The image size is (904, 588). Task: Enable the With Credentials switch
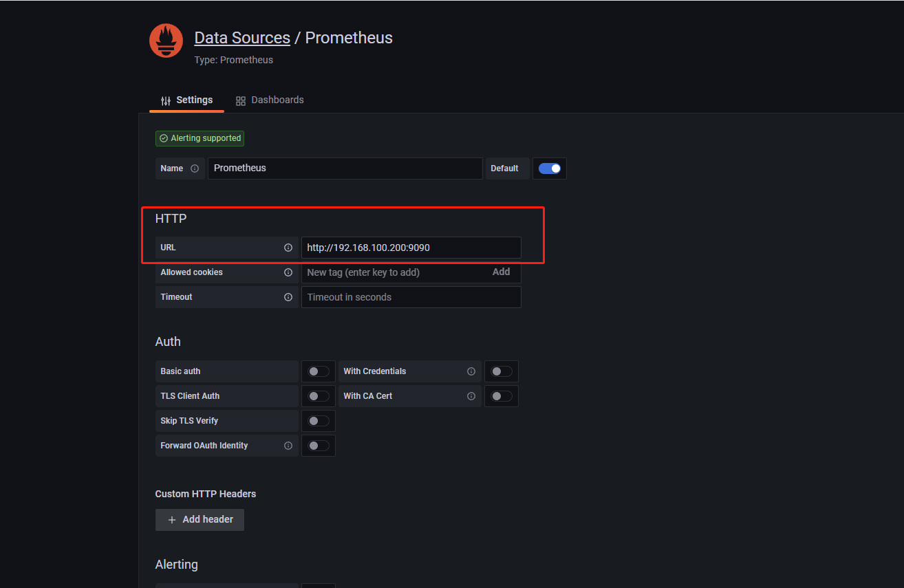pos(502,371)
